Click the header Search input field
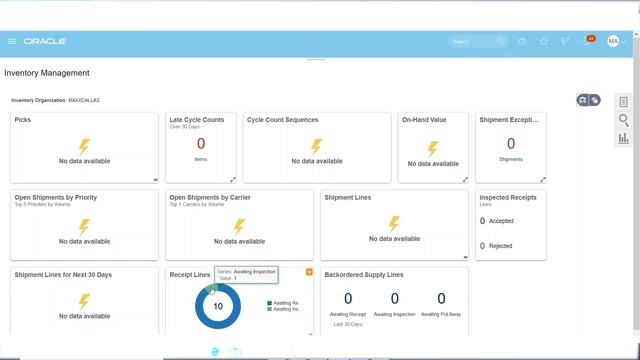 click(472, 41)
